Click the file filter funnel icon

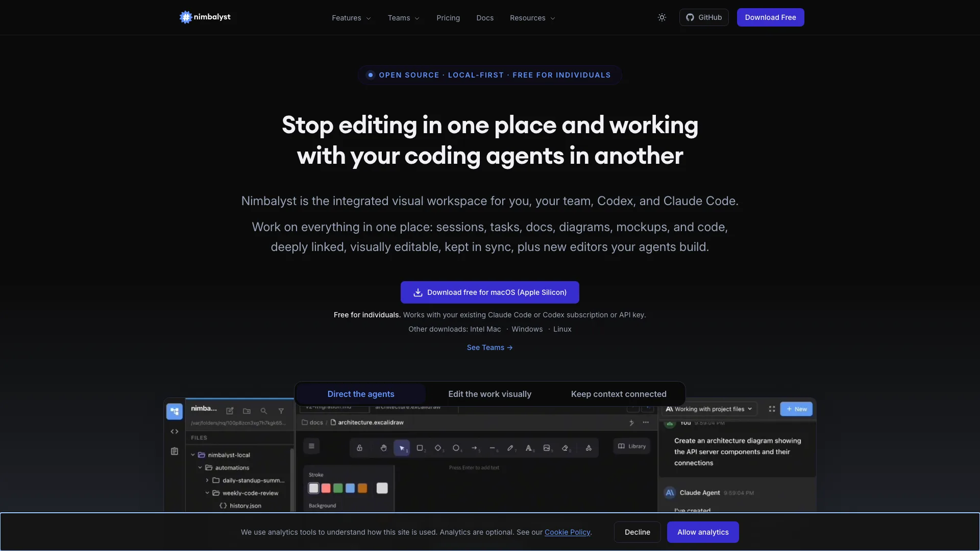coord(281,411)
